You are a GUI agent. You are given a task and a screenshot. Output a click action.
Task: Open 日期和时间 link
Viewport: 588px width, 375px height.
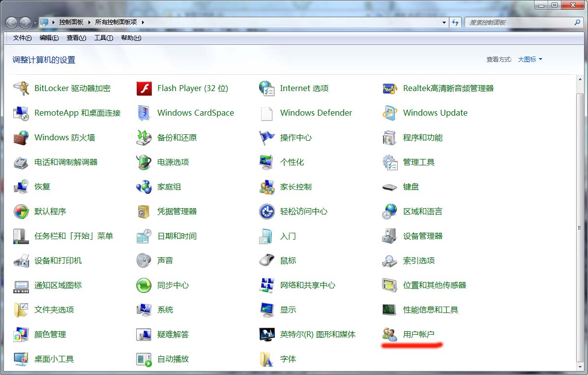(x=177, y=236)
